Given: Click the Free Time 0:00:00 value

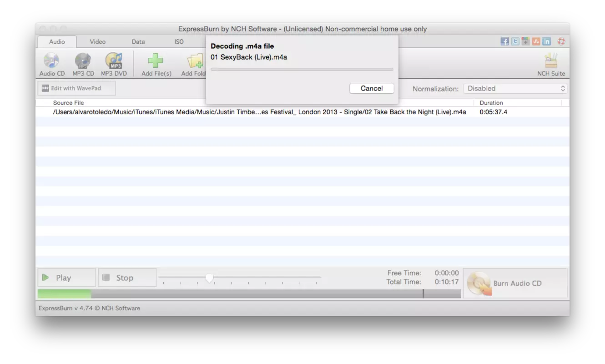Looking at the screenshot, I should 447,273.
